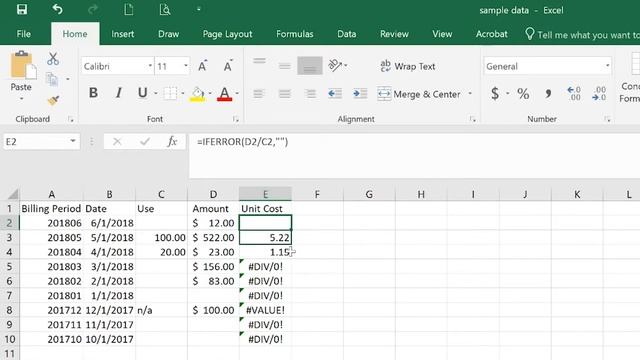Toggle italic formatting

pos(118,93)
